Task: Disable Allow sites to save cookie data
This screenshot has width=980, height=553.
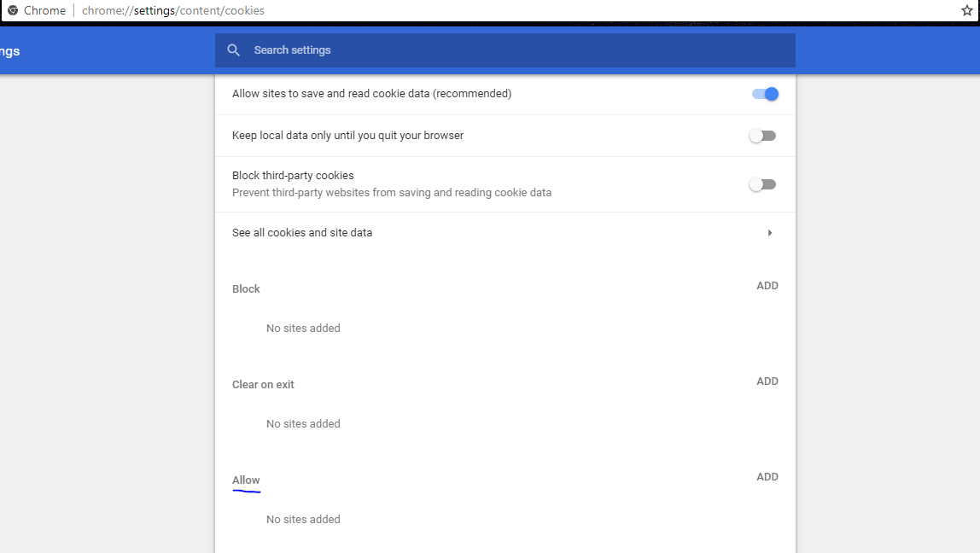Action: [765, 94]
